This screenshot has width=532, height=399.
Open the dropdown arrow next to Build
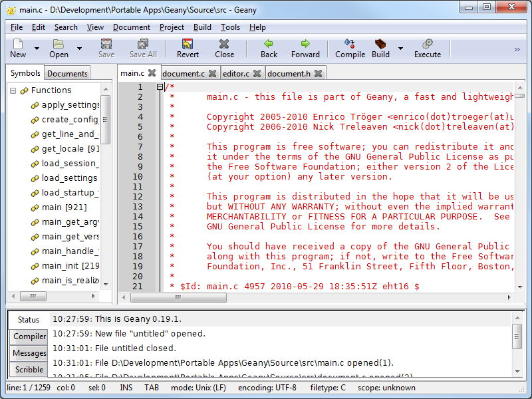[x=400, y=49]
